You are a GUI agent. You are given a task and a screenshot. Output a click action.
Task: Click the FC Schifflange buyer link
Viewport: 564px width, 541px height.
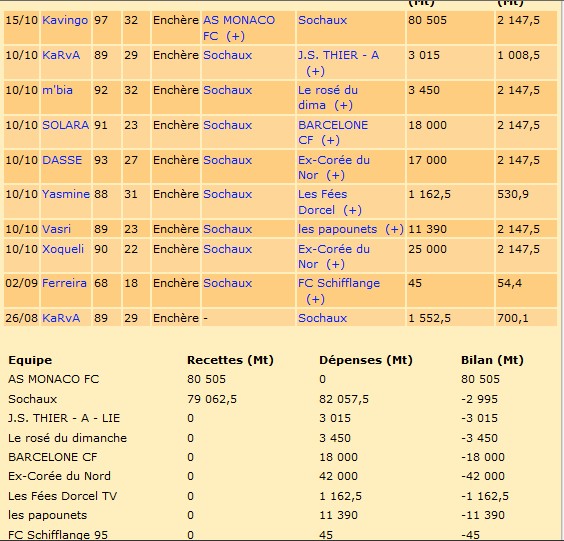pos(339,283)
